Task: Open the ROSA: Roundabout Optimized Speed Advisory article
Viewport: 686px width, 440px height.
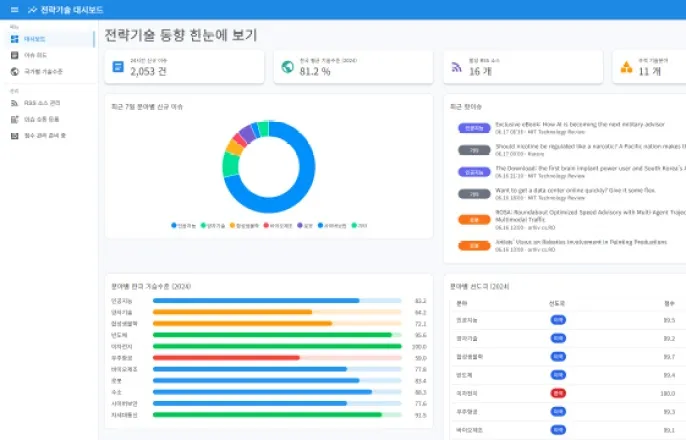Action: pyautogui.click(x=590, y=216)
